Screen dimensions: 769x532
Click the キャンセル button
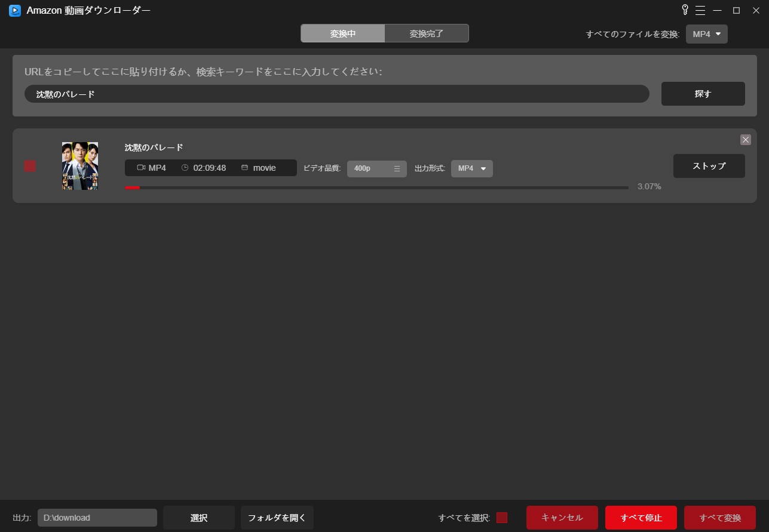tap(562, 518)
